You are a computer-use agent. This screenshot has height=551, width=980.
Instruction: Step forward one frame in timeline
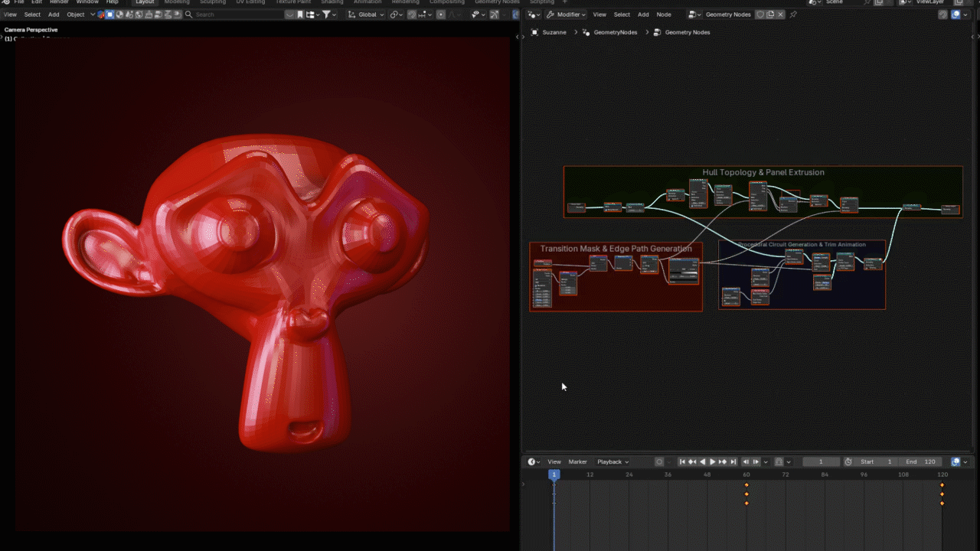tap(756, 462)
